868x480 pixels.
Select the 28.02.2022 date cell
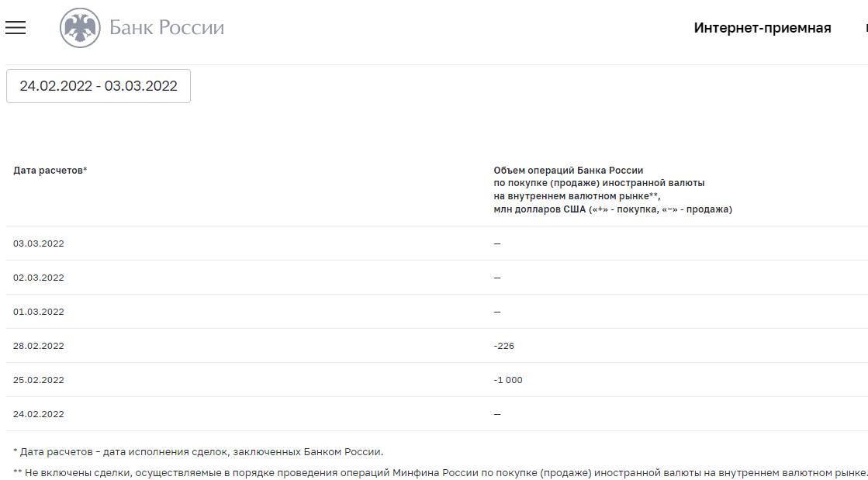(39, 346)
